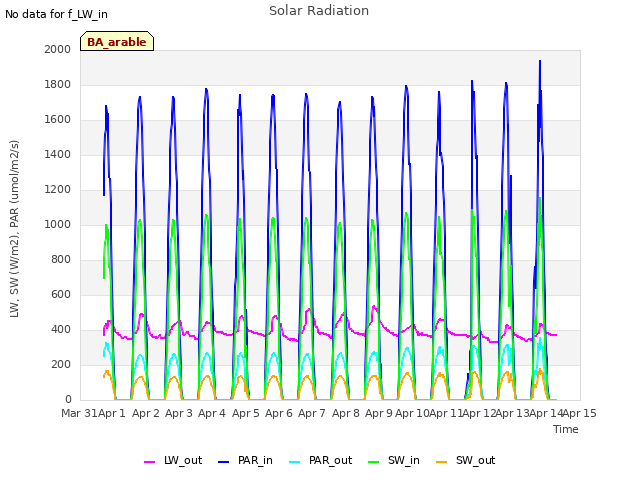The image size is (640, 480).
Task: Click the 0 y-axis tick label
Action: coord(68,400)
